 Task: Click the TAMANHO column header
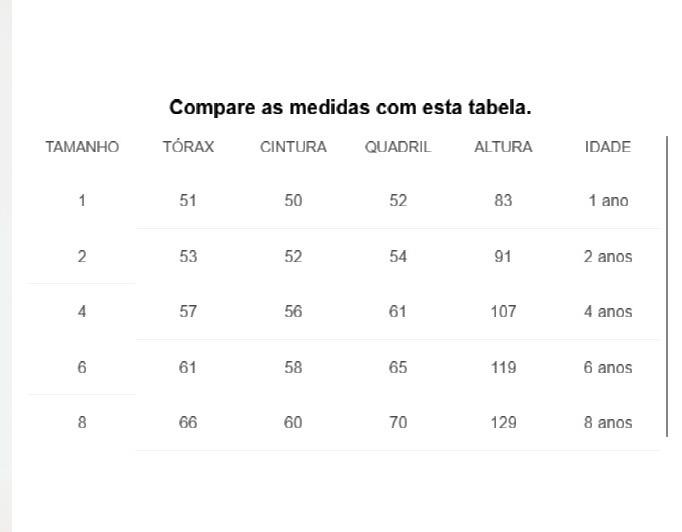coord(82,147)
